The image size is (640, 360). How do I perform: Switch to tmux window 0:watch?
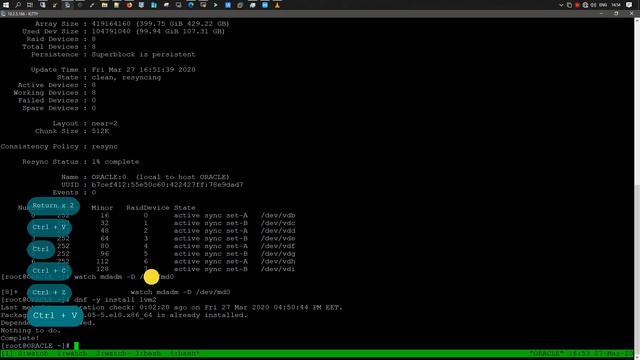point(33,353)
